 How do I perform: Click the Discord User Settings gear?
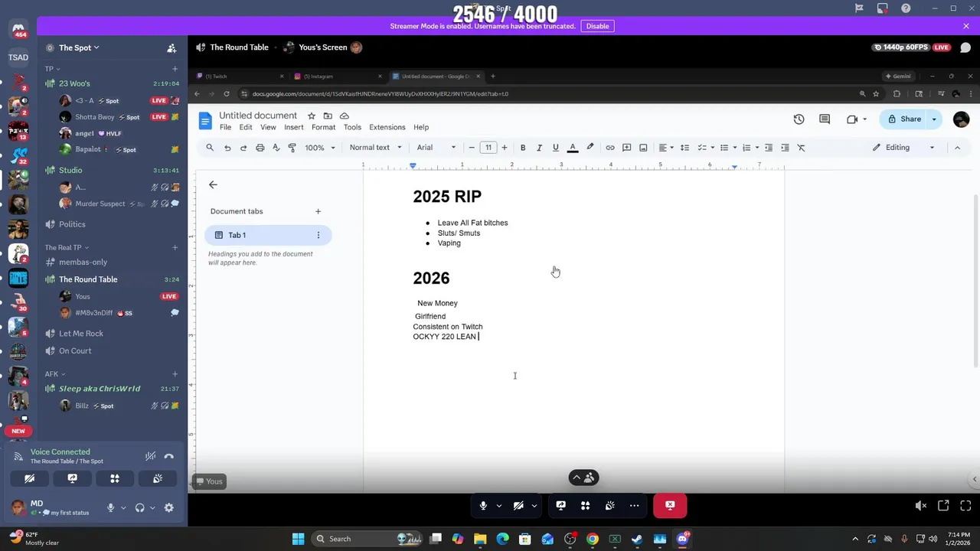click(x=169, y=507)
